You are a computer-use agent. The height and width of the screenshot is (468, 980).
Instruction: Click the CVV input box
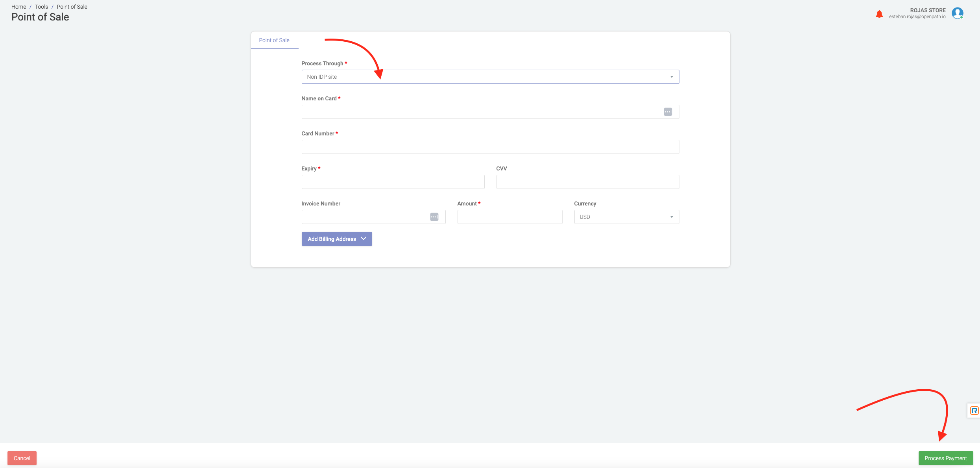pyautogui.click(x=587, y=182)
